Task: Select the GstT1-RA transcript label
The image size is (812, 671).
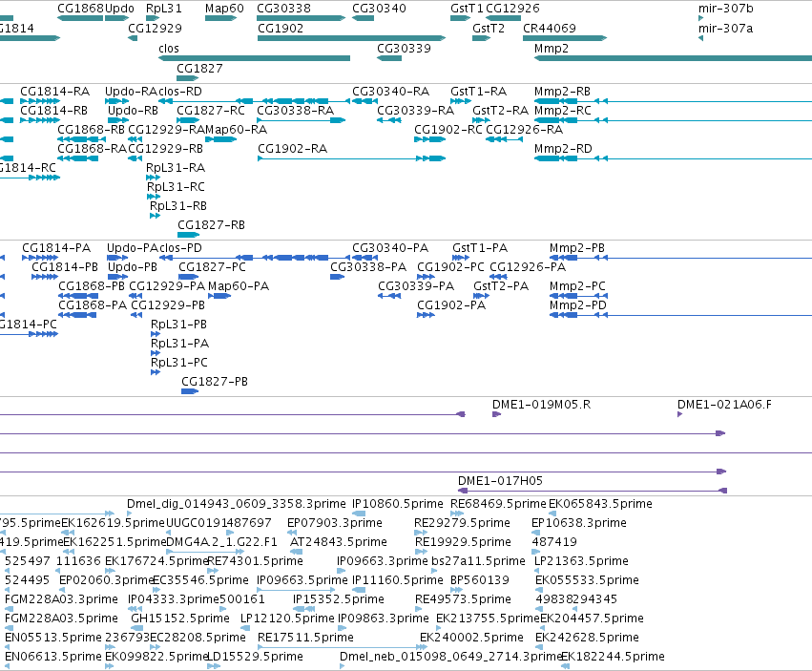Action: point(478,92)
